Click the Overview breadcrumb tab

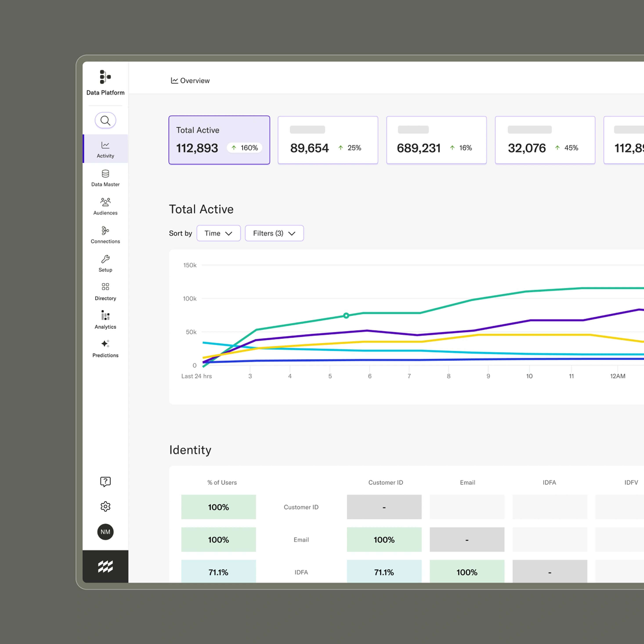[190, 81]
